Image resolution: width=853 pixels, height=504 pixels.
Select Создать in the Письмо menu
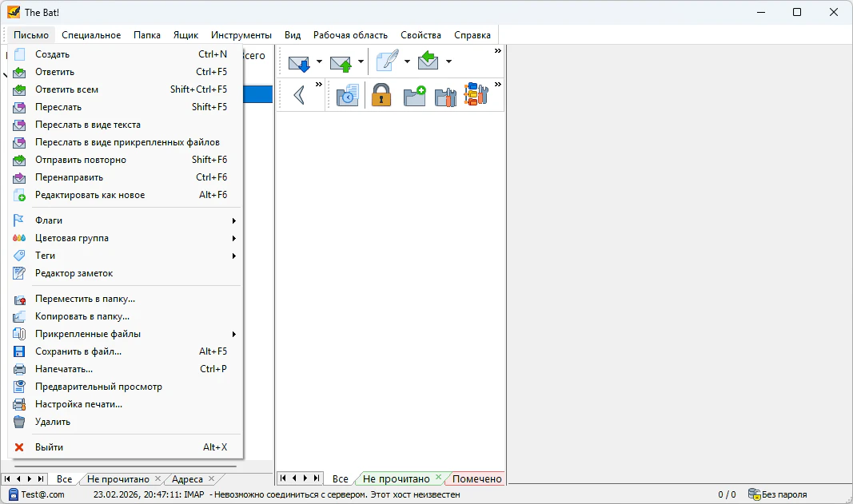pos(53,54)
